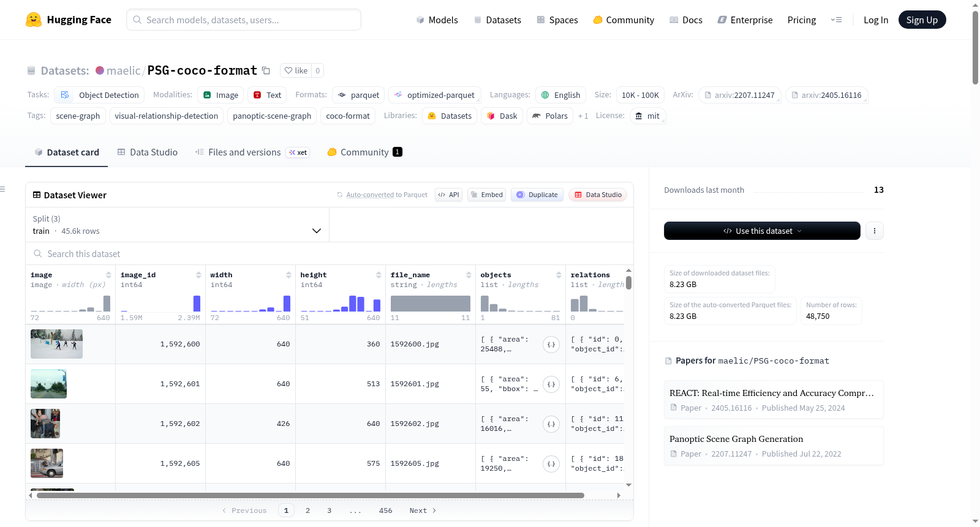This screenshot has width=980, height=527.
Task: Click the image_id distribution histogram
Action: coord(160,304)
